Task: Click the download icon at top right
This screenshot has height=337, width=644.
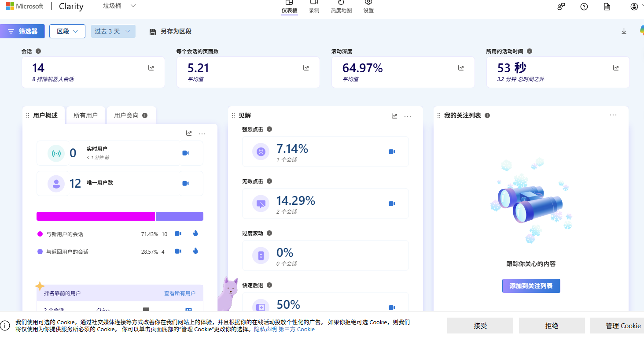Action: pyautogui.click(x=624, y=31)
